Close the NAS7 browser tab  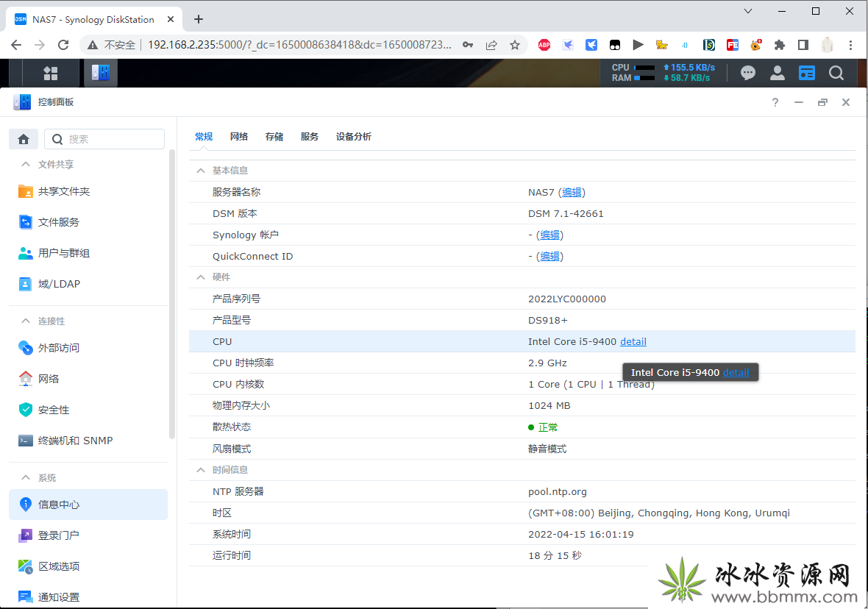click(x=171, y=19)
